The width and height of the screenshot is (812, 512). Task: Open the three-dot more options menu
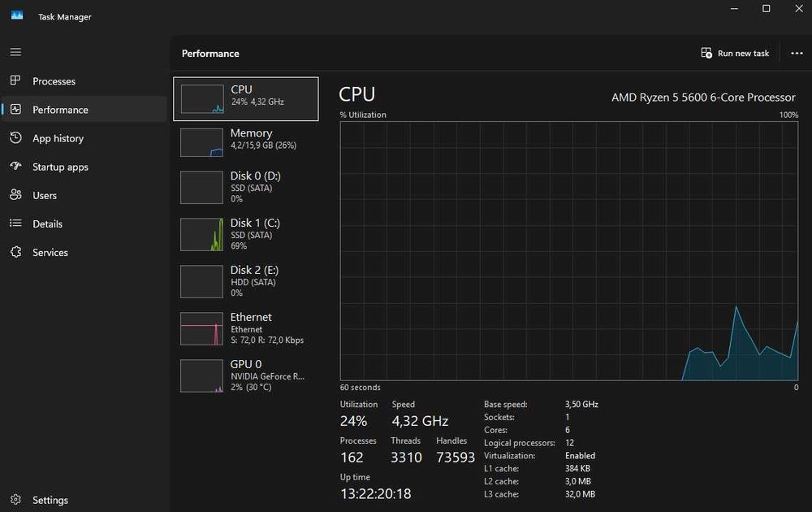[797, 53]
